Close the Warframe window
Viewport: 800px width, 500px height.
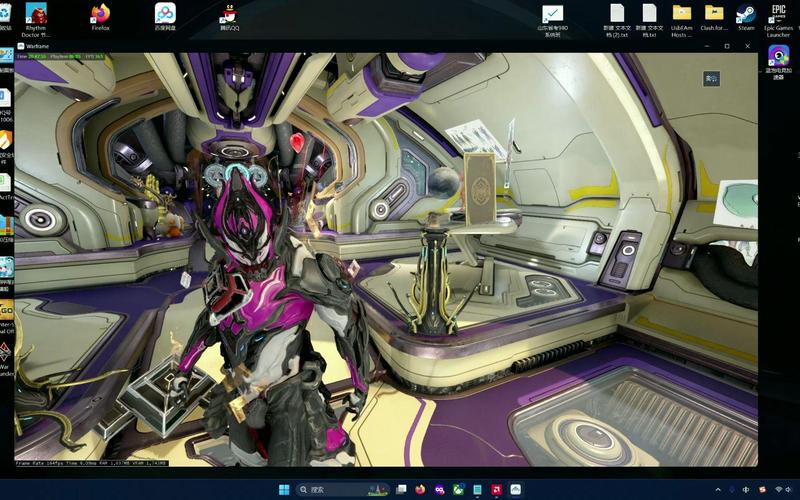coord(747,46)
